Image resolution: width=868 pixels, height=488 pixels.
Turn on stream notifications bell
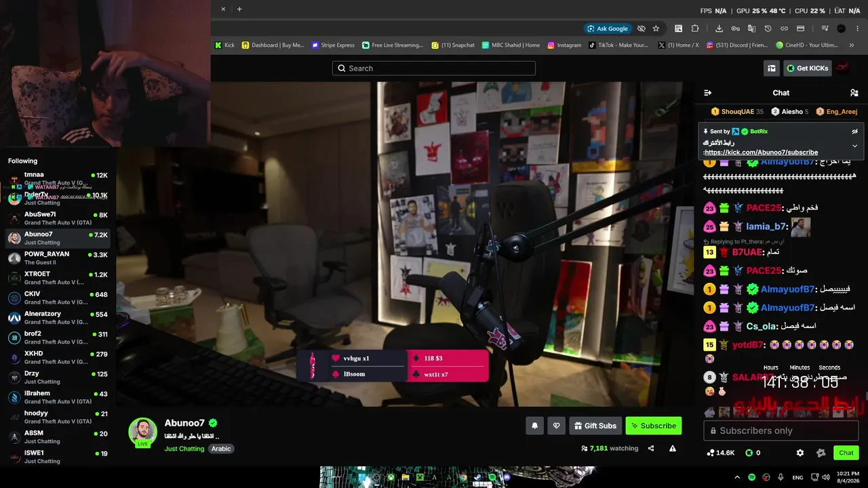click(534, 426)
